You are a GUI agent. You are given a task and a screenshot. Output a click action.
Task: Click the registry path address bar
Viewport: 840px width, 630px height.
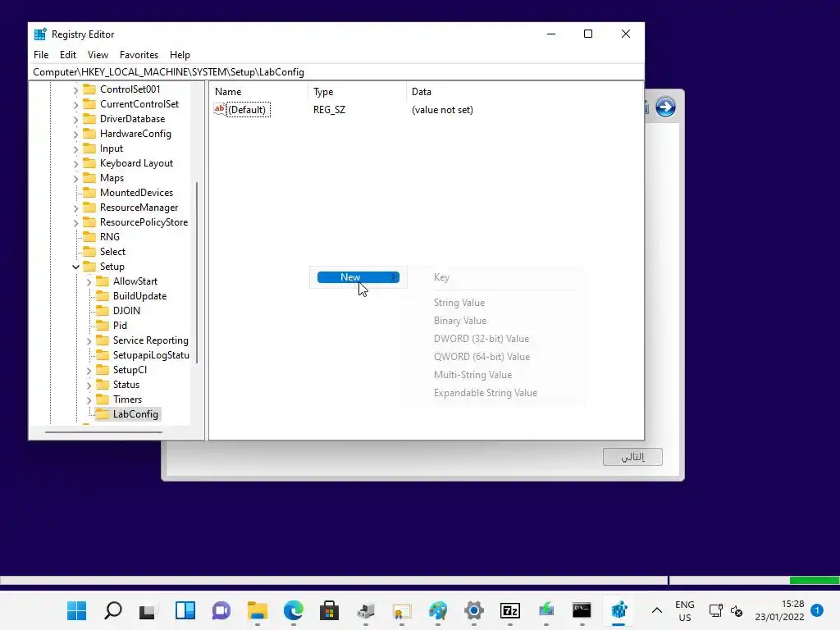pyautogui.click(x=336, y=72)
